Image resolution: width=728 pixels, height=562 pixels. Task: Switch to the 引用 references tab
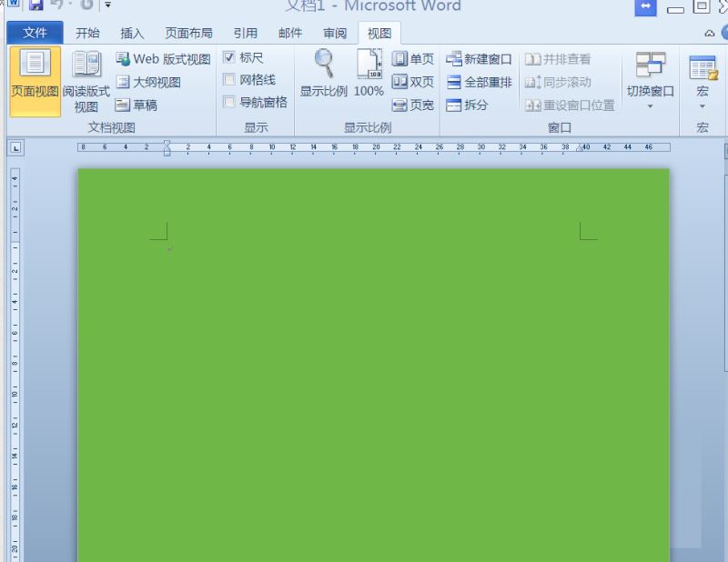click(x=245, y=33)
